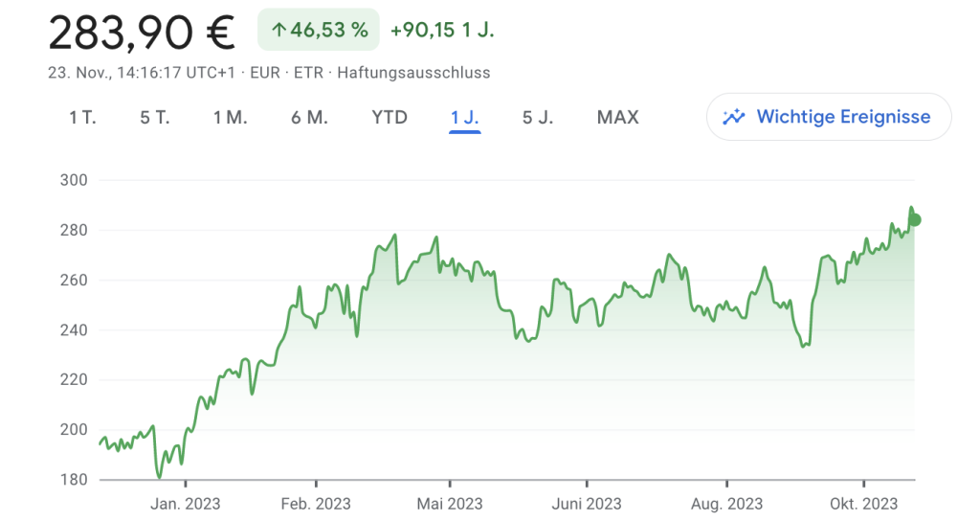Show the MAX time range

pos(618,118)
